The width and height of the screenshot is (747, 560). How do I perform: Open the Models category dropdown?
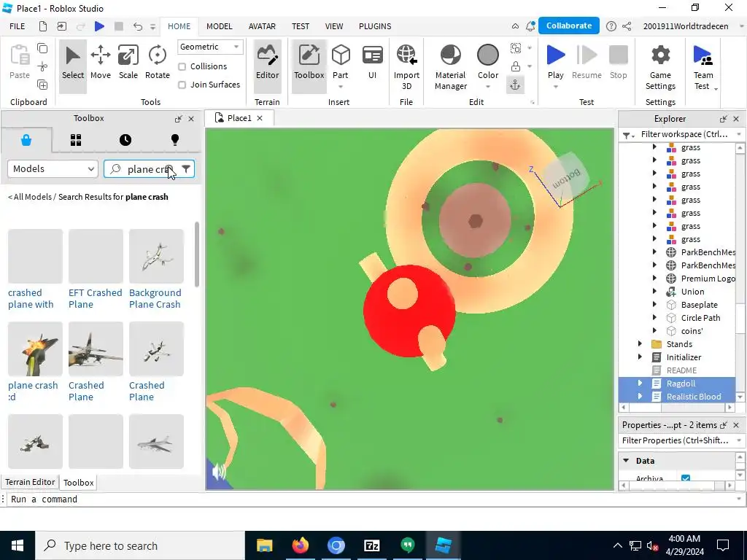[x=53, y=169]
